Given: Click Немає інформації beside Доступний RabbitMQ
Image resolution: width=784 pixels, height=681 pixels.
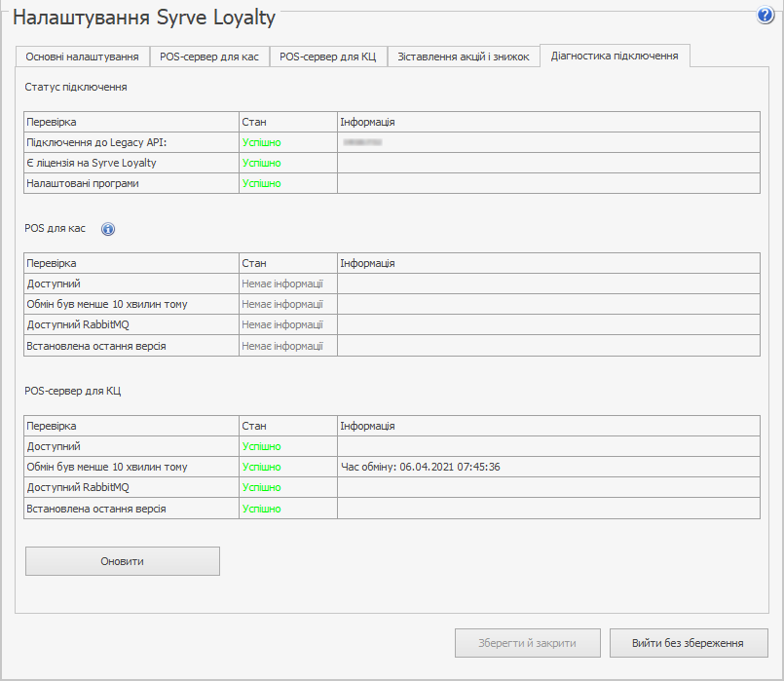Looking at the screenshot, I should (282, 325).
